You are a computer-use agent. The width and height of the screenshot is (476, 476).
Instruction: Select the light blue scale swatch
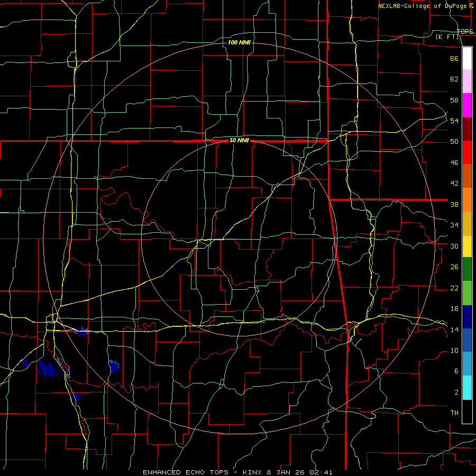(467, 364)
